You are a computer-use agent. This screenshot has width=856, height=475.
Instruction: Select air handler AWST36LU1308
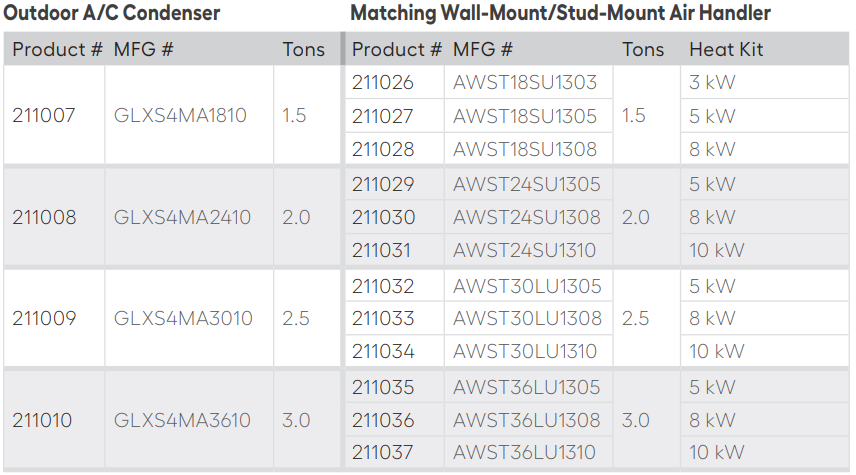pos(527,420)
